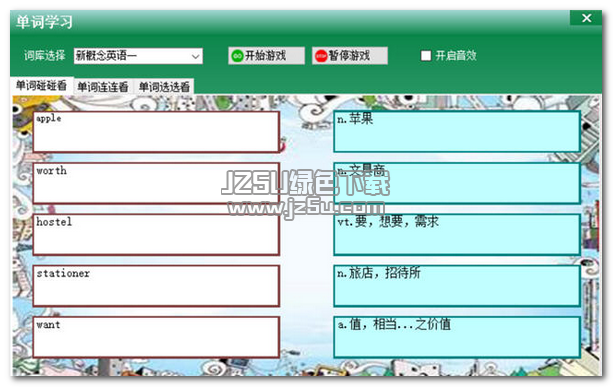
Task: Open the 词库选择 dropdown arrow
Action: (x=196, y=56)
